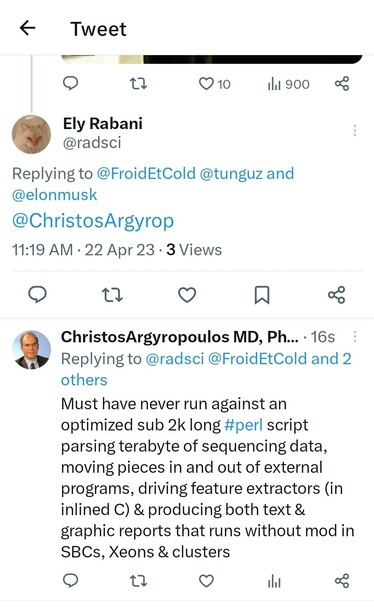Open the @elonmusk mention link
Screen dimensions: 374x615
click(54, 195)
